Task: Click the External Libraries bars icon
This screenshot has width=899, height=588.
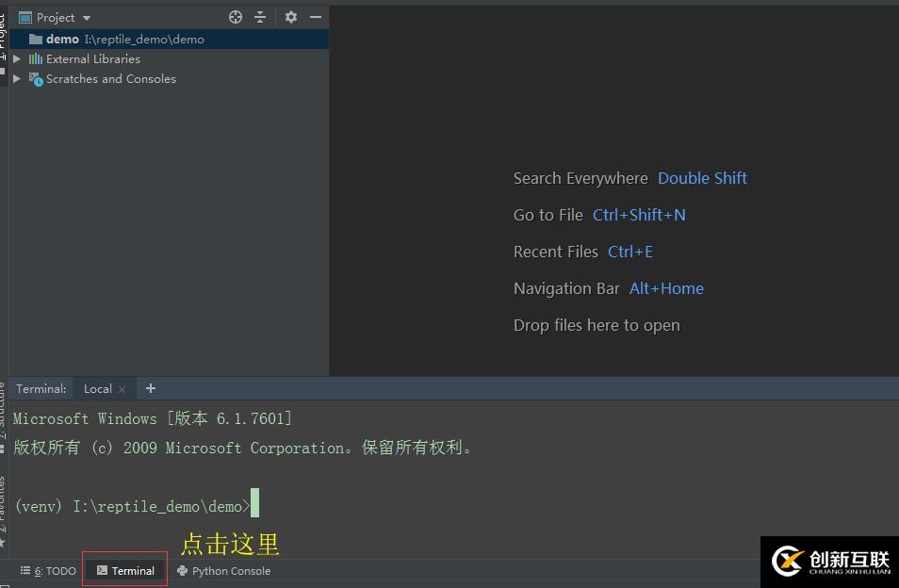Action: (36, 59)
